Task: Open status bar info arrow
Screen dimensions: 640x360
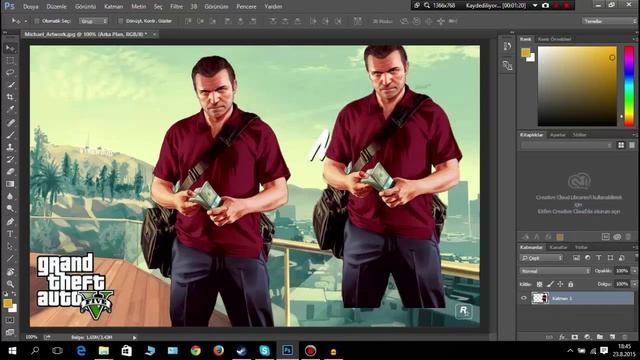Action: (x=134, y=338)
